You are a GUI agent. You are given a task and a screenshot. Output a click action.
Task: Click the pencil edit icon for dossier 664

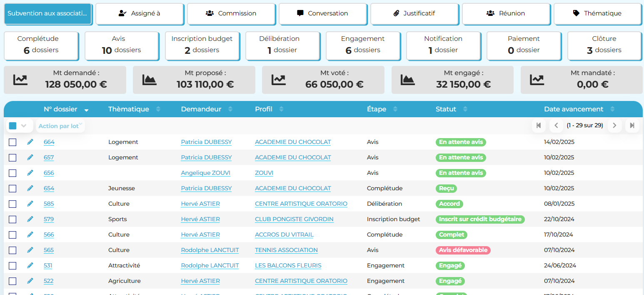pyautogui.click(x=30, y=142)
